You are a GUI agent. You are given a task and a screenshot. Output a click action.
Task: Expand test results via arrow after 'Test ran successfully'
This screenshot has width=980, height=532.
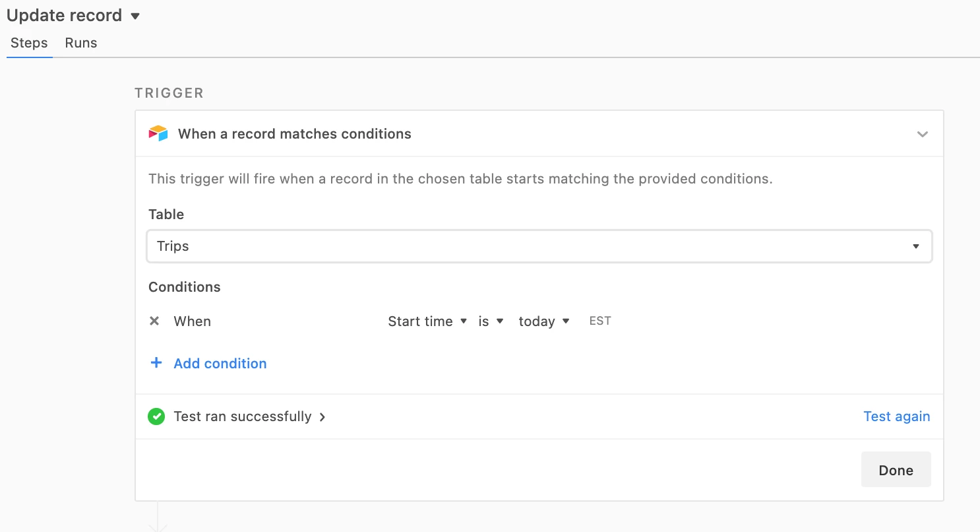point(322,417)
